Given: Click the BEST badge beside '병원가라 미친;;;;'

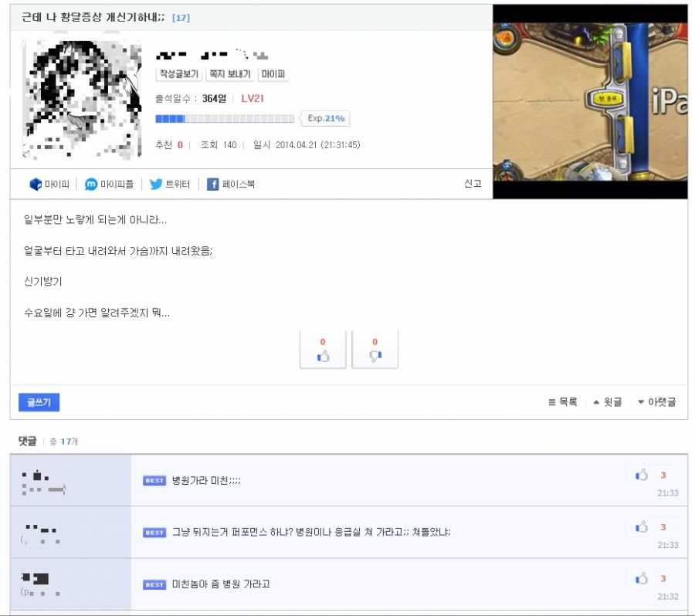Looking at the screenshot, I should [154, 481].
